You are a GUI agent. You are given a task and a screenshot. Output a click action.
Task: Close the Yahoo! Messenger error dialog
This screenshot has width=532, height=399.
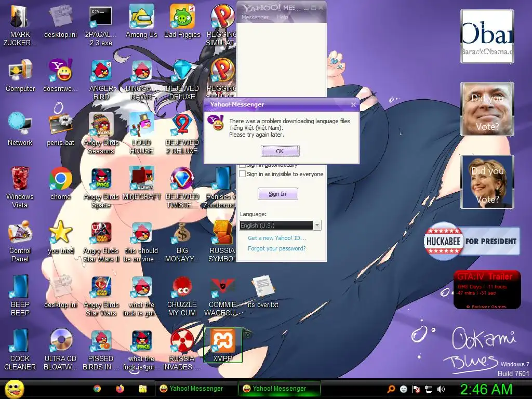[x=353, y=104]
